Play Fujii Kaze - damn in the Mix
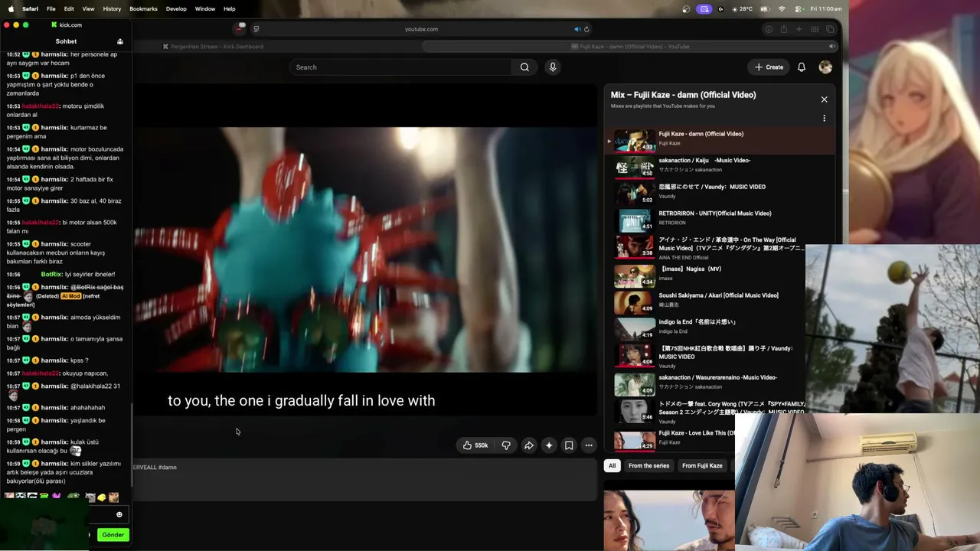 [720, 141]
